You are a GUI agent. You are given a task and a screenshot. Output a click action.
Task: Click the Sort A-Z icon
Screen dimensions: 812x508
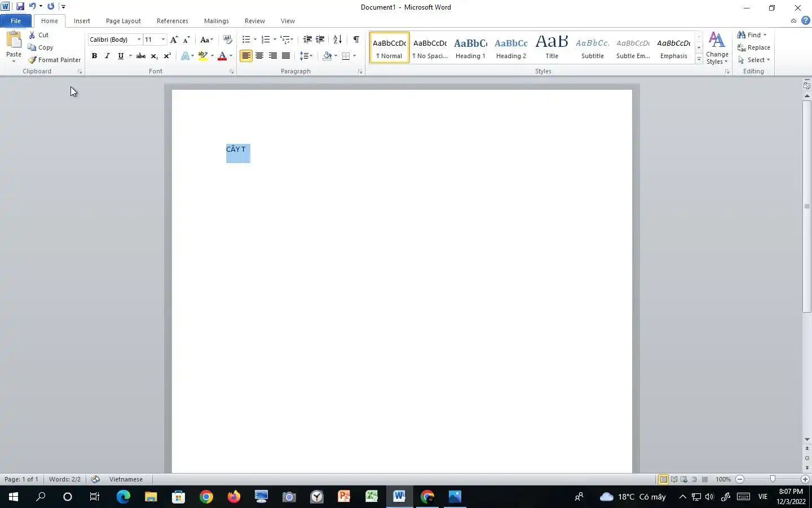[x=337, y=40]
